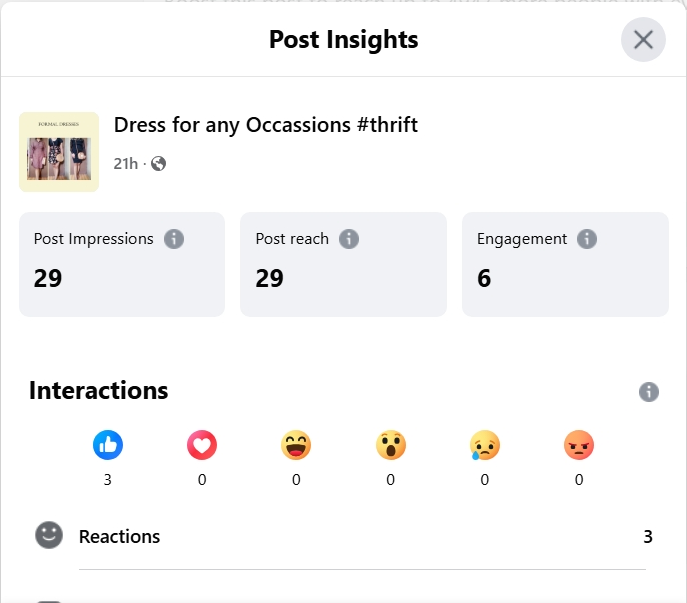
Task: Click the Haha laughing reaction icon
Action: pos(296,445)
